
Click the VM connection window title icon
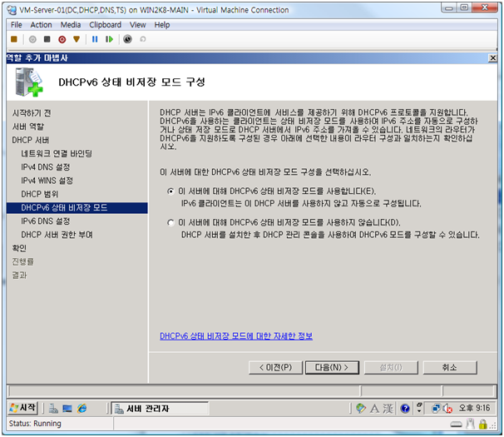tap(12, 10)
